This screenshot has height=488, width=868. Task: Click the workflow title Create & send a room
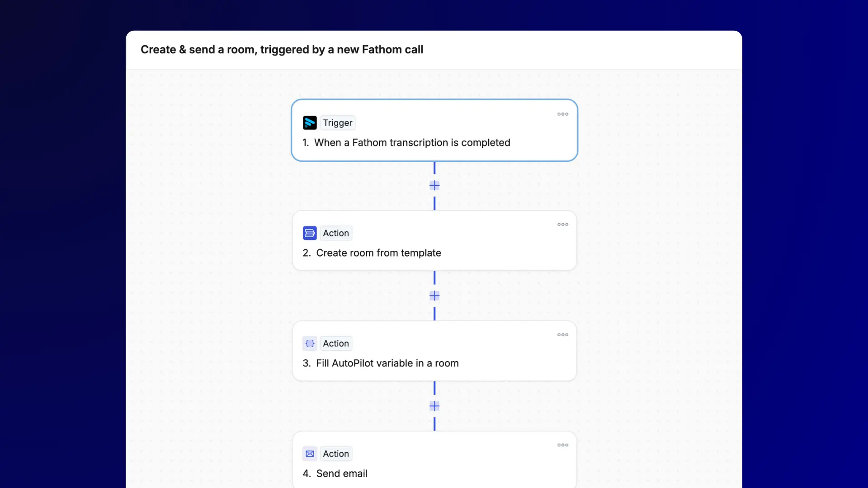coord(282,50)
